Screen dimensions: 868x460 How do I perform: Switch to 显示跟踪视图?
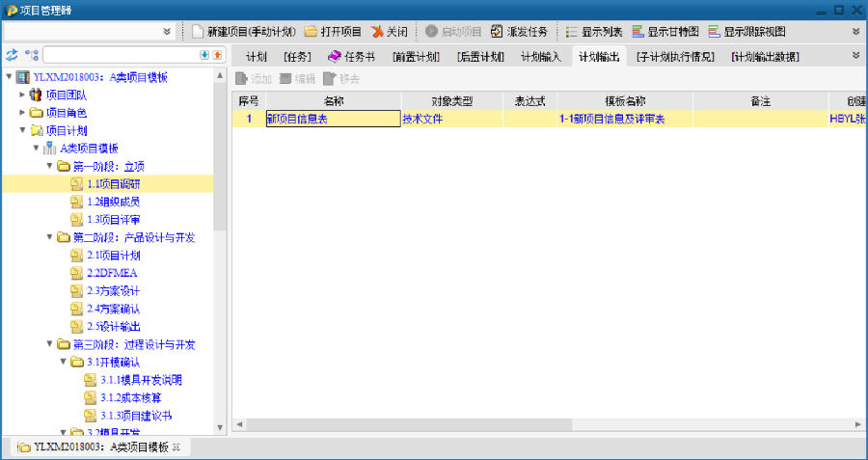pyautogui.click(x=746, y=32)
